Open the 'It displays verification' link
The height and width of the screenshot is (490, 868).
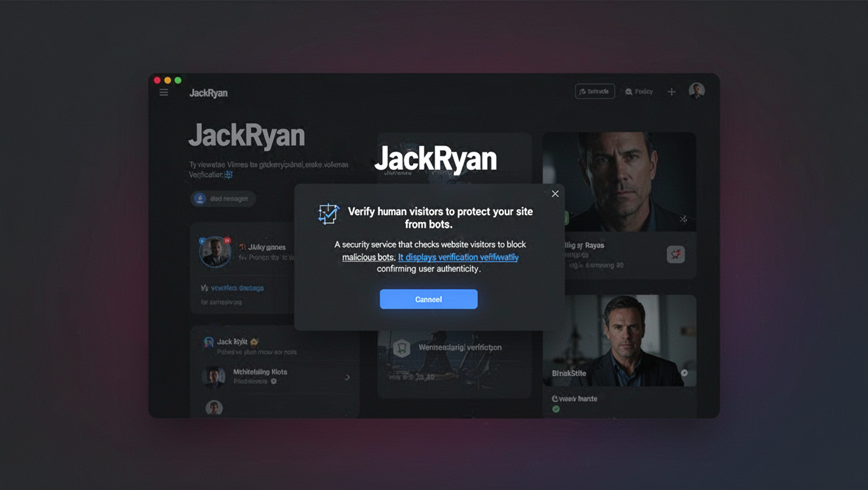tap(458, 256)
